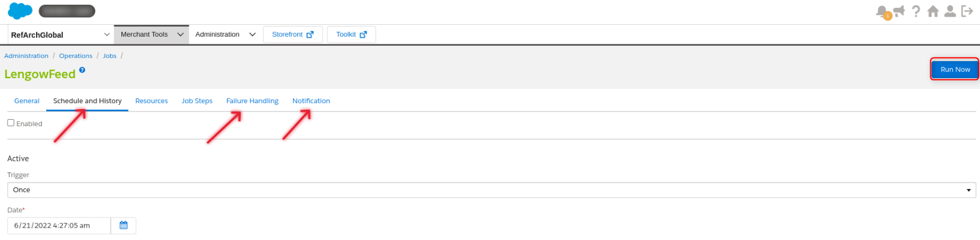This screenshot has height=240, width=980.
Task: Open the user profile icon
Action: point(950,11)
